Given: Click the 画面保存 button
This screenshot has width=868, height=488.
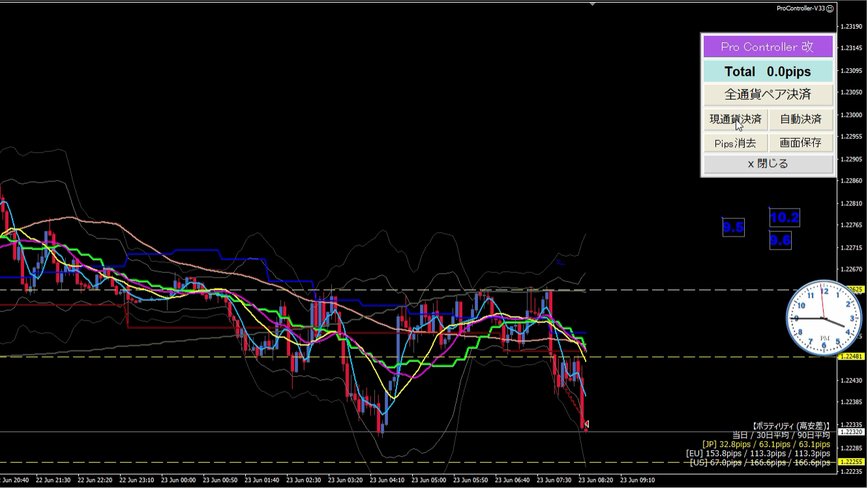Looking at the screenshot, I should click(801, 143).
